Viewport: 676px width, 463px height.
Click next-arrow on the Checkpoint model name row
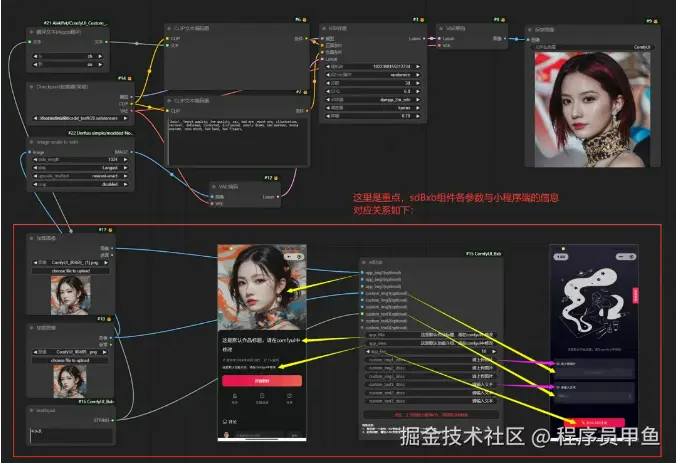125,118
